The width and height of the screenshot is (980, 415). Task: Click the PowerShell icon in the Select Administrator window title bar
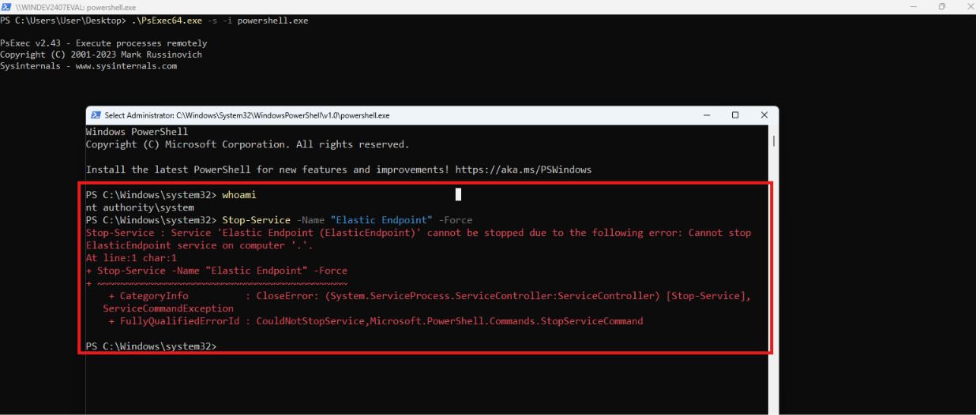point(96,115)
